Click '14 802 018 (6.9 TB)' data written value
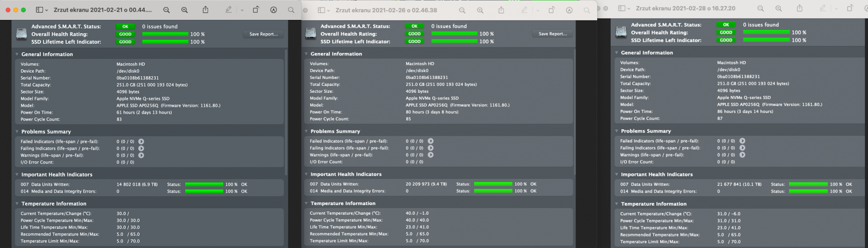This screenshot has width=868, height=248. tap(137, 184)
